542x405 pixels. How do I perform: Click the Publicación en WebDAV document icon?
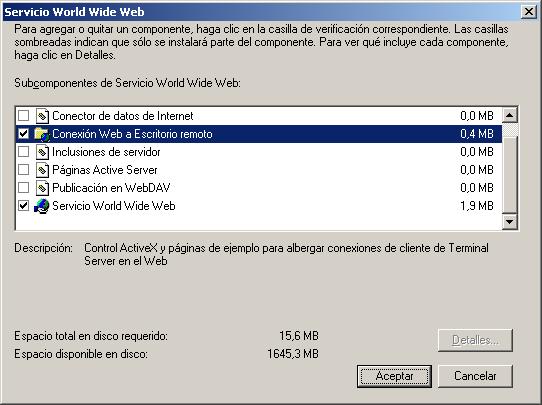42,188
